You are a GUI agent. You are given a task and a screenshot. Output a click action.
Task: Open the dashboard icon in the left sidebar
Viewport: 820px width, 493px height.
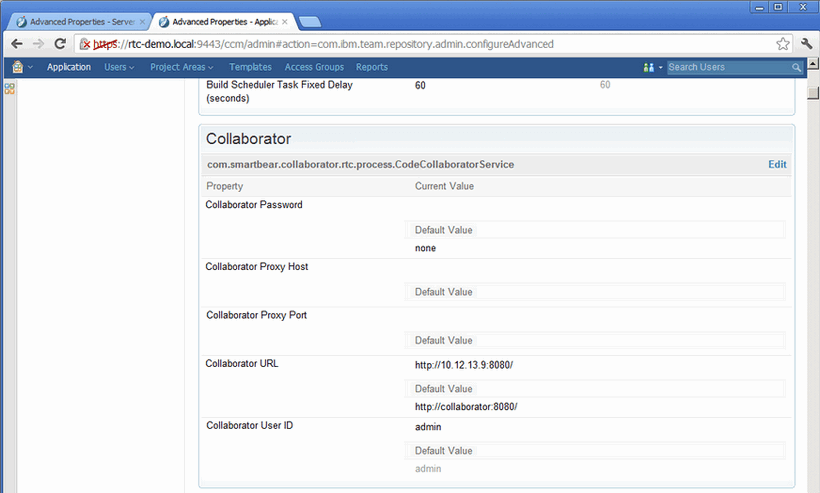[9, 89]
